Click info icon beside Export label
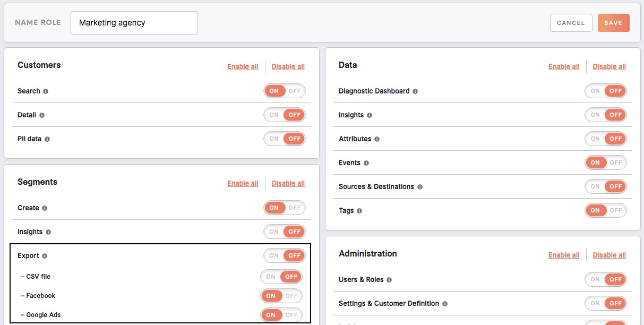Image resolution: width=644 pixels, height=325 pixels. coord(45,256)
